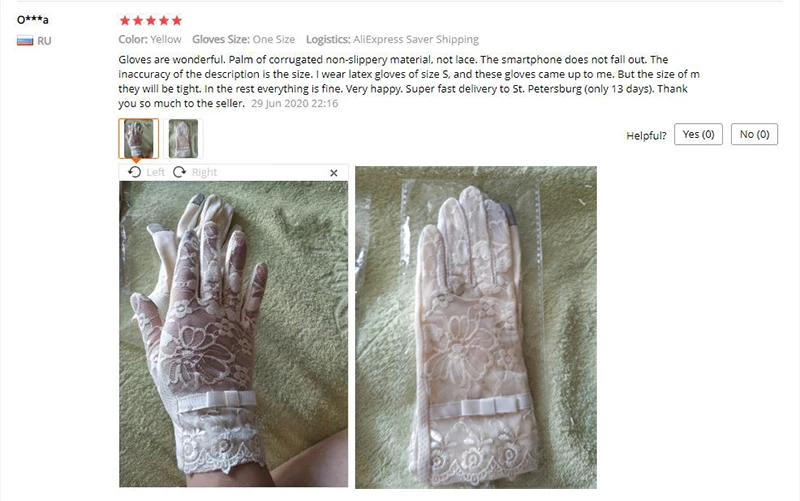
Task: Close the enlarged photo viewer
Action: [x=334, y=173]
